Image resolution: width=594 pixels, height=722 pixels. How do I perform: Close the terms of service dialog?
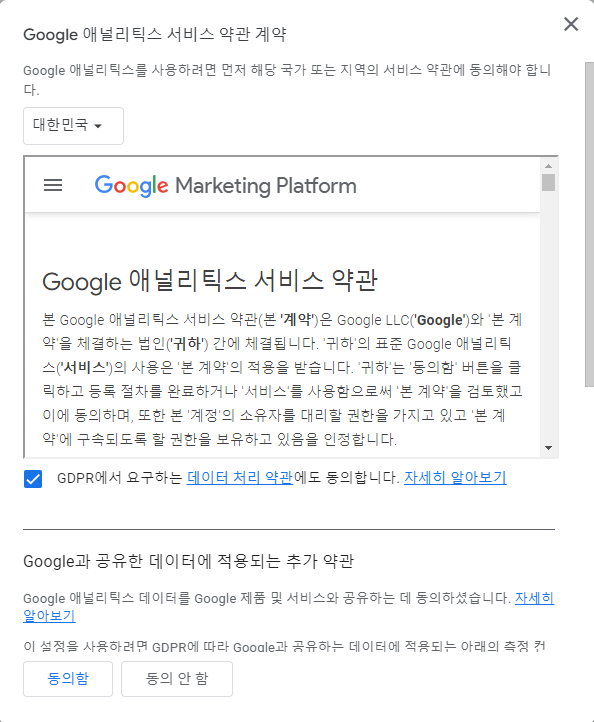tap(571, 24)
